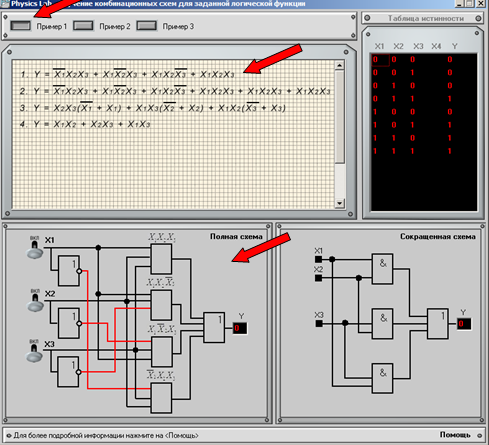The image size is (489, 445).
Task: Click formula panel scroll up arrow
Action: pos(339,65)
